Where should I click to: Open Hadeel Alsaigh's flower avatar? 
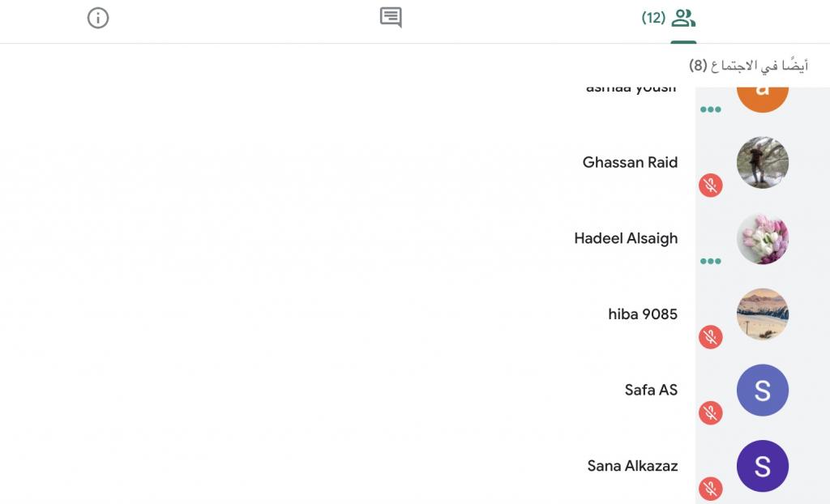[x=762, y=238]
